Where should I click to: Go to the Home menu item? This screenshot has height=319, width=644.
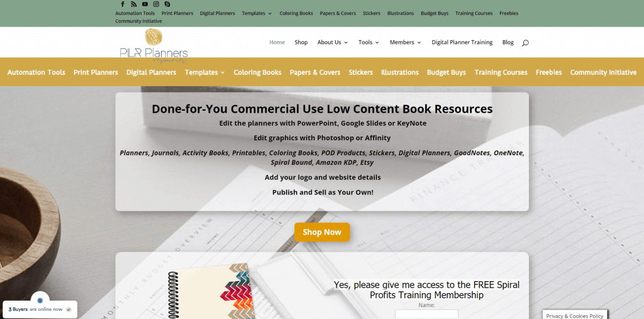[277, 42]
